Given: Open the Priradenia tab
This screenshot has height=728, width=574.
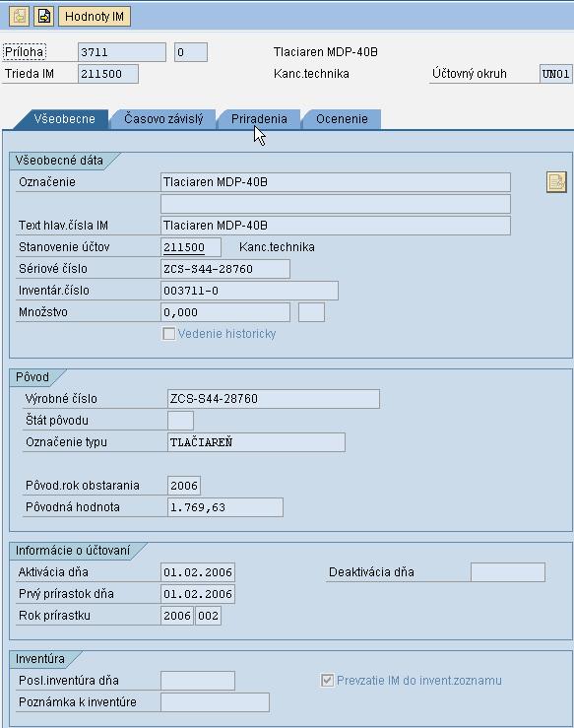Looking at the screenshot, I should pos(259,119).
